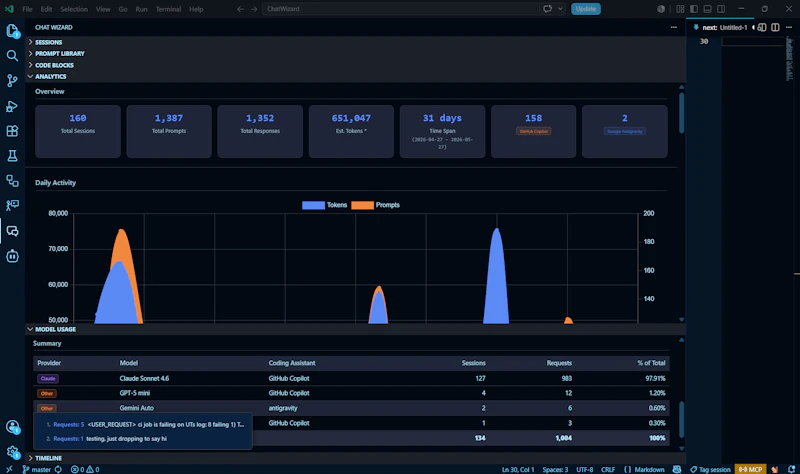Open the File menu
800x474 pixels.
point(28,9)
